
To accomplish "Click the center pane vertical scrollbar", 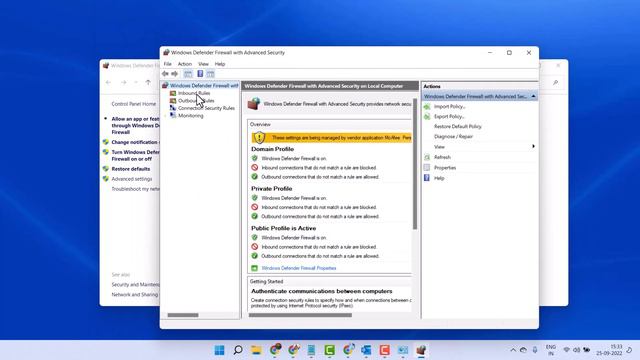I will [x=415, y=163].
